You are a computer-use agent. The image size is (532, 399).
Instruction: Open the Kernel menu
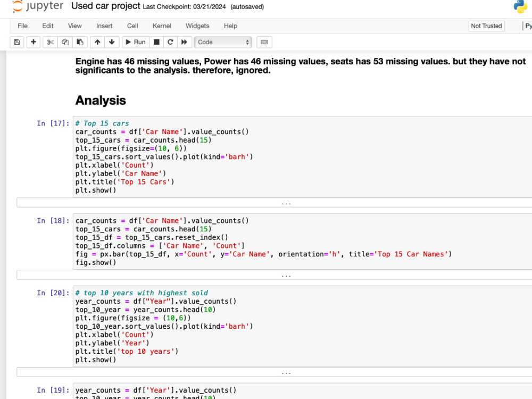click(162, 26)
